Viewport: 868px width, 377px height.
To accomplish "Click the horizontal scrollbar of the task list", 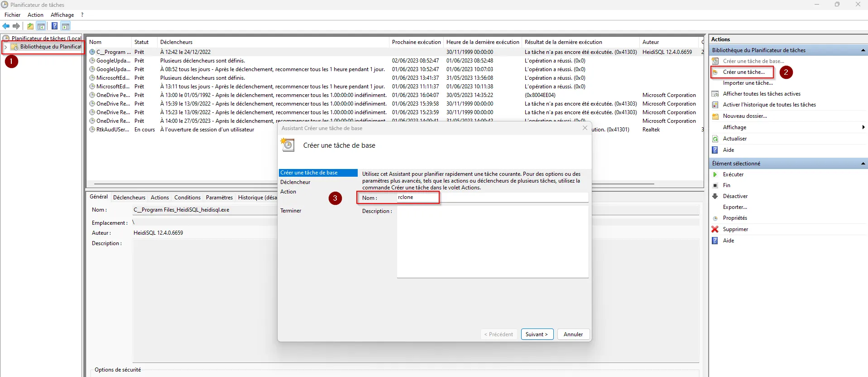I will (374, 184).
